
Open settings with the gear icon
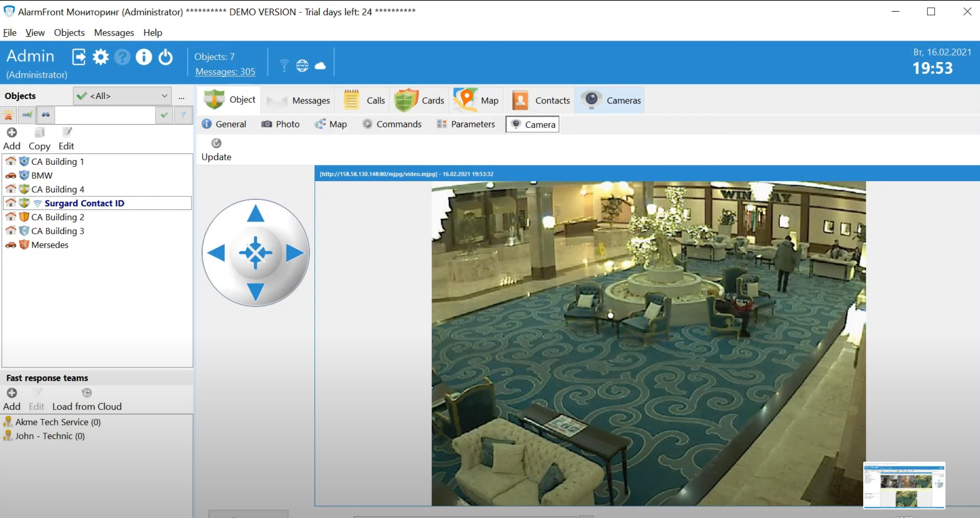pos(101,57)
